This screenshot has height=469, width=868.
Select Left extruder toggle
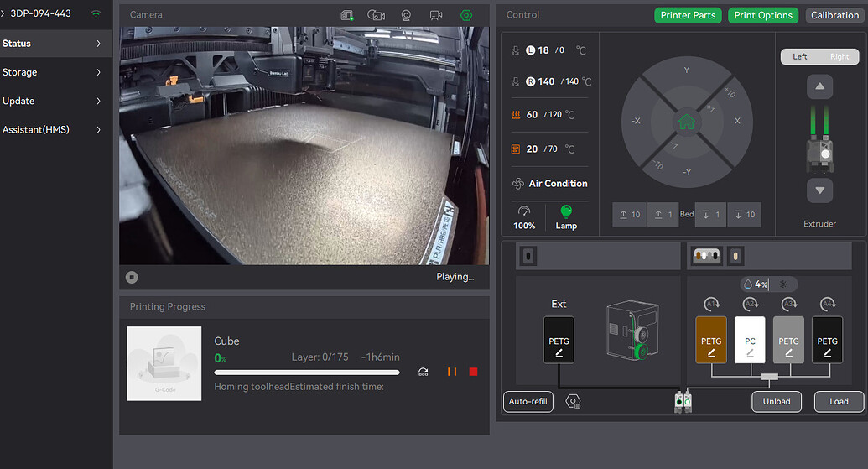click(x=800, y=56)
